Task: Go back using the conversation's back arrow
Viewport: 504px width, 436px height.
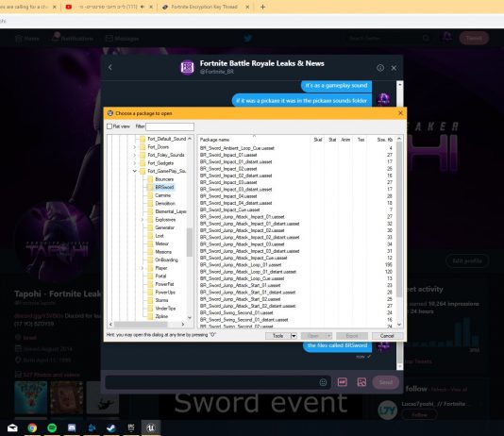Action: coord(110,67)
